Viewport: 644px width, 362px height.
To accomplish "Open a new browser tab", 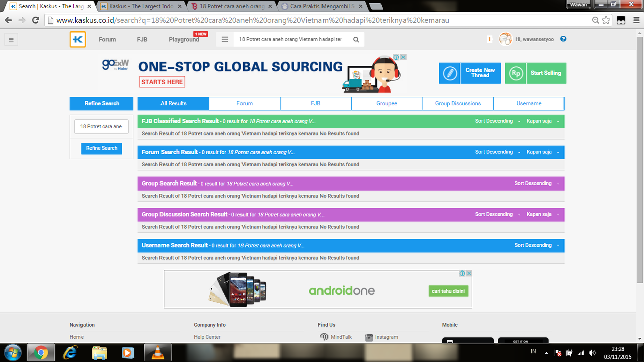I will click(x=375, y=7).
